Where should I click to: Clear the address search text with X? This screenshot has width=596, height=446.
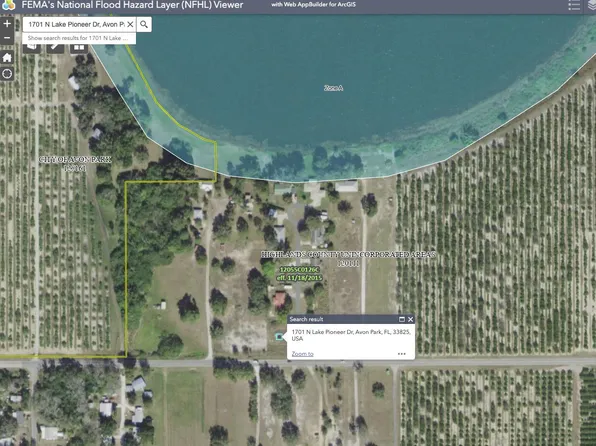click(130, 24)
